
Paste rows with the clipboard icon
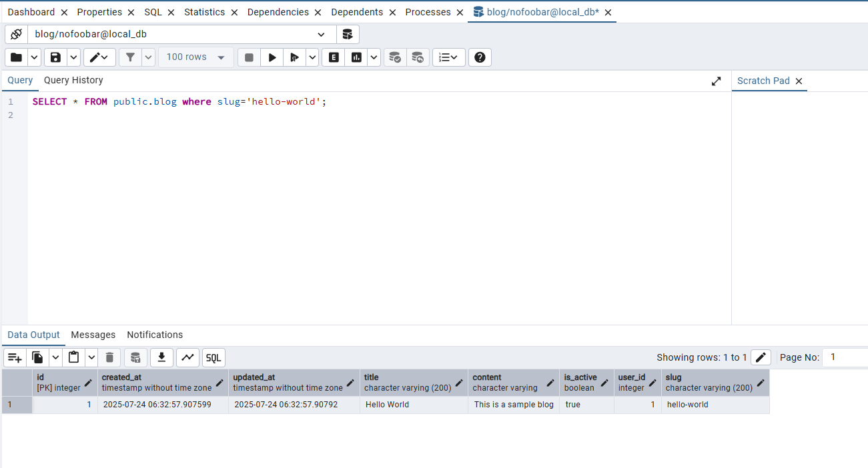73,357
